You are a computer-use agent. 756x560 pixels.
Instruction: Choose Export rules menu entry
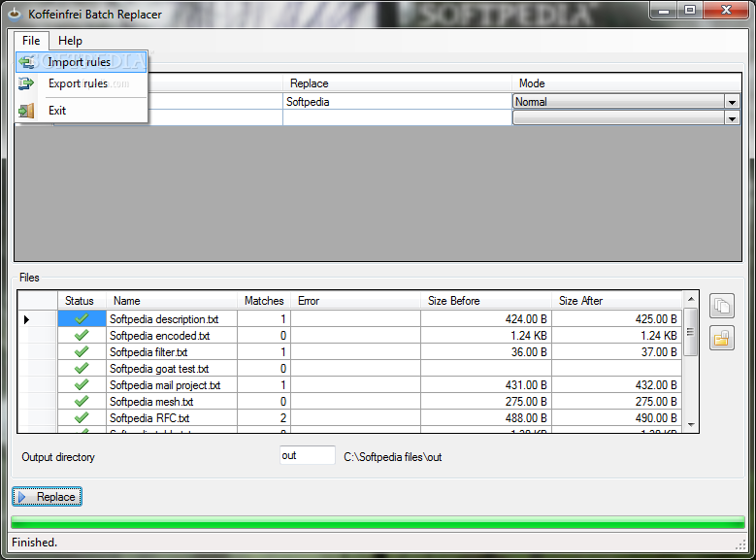click(x=81, y=83)
